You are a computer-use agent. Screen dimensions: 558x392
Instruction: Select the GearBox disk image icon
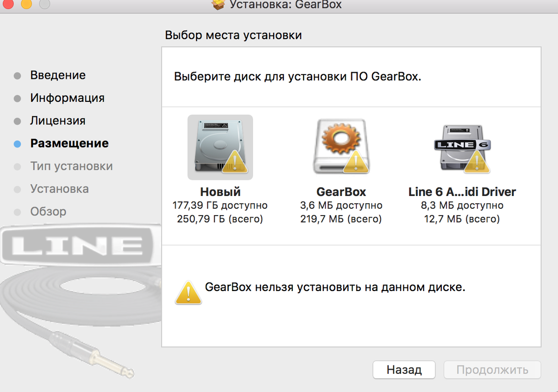[x=341, y=146]
